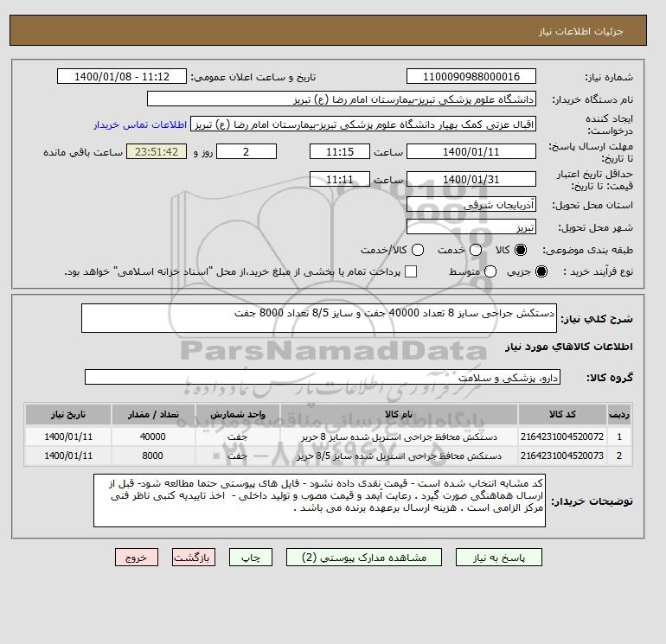The image size is (666, 644).
Task: Click product code 2164231004520072
Action: pyautogui.click(x=562, y=437)
